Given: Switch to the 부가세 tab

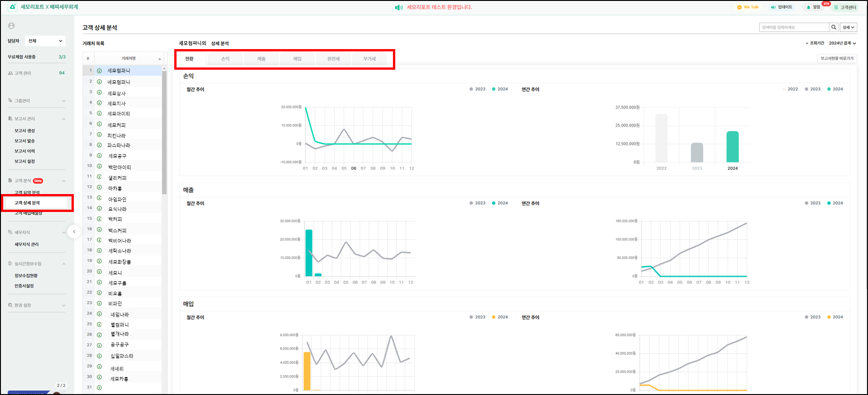Looking at the screenshot, I should coord(369,59).
